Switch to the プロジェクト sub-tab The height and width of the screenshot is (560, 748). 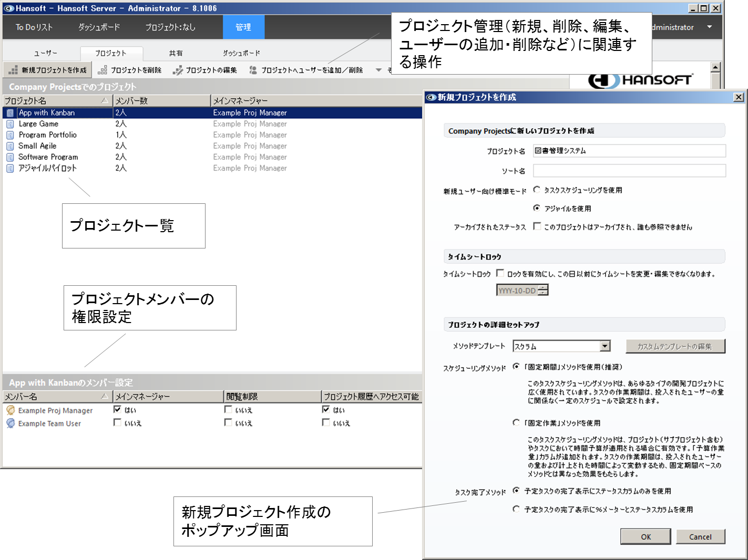coord(111,53)
